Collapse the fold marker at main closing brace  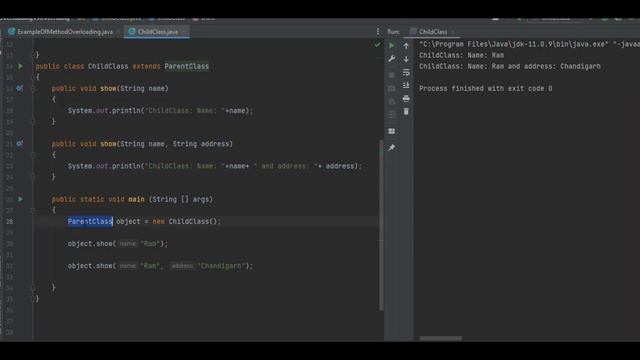33,288
